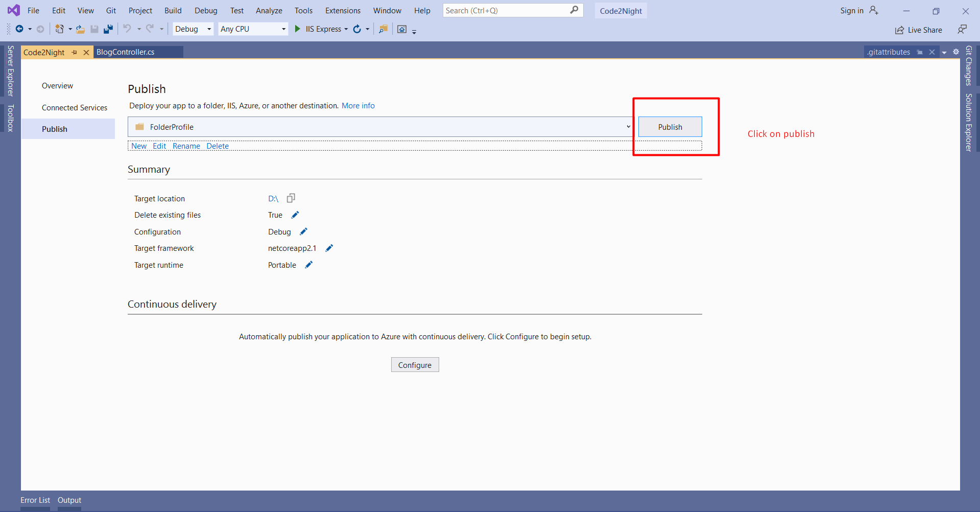The height and width of the screenshot is (512, 980).
Task: Open document window settings gear icon
Action: [x=956, y=52]
